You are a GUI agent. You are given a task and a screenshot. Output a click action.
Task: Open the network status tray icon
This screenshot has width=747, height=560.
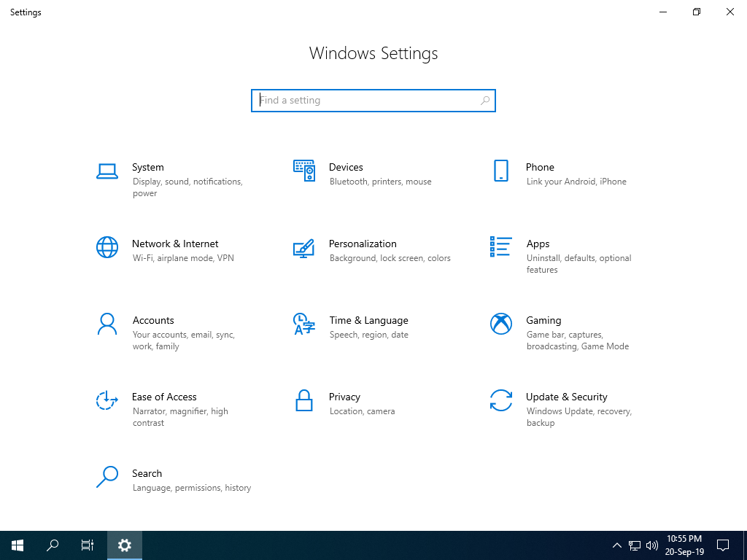point(634,545)
